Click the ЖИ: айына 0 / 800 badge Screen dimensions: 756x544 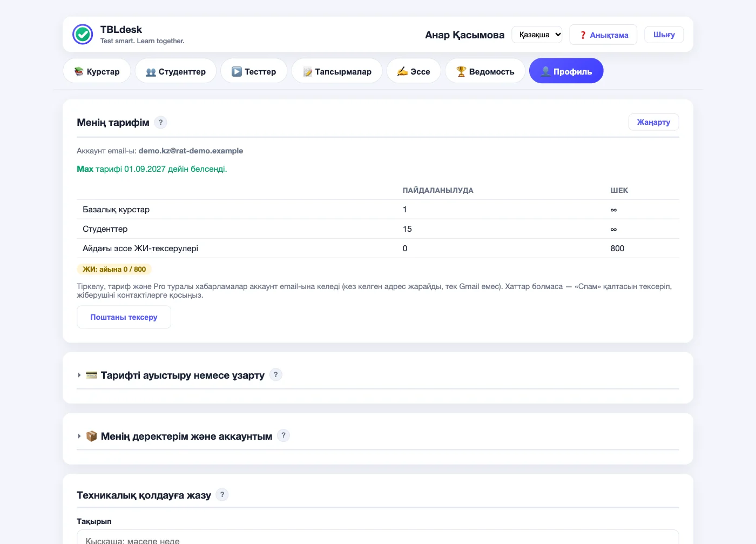pyautogui.click(x=114, y=269)
